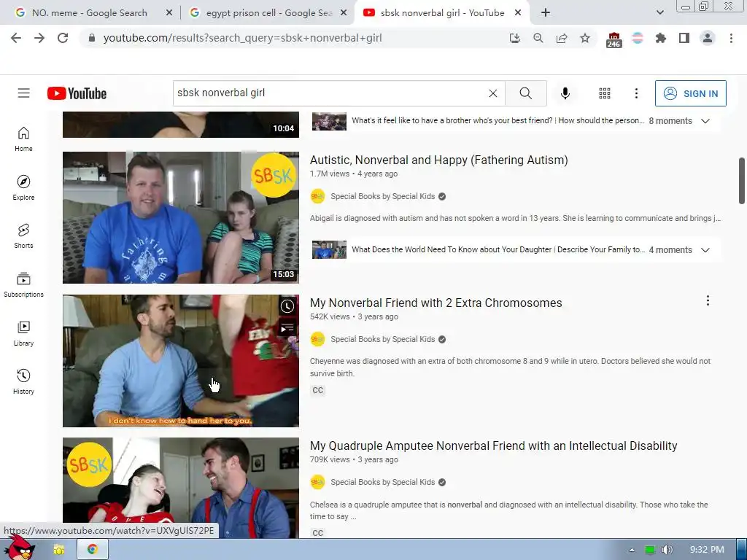Open the Chrome profile avatar
Screen dimensions: 747x560
click(708, 38)
